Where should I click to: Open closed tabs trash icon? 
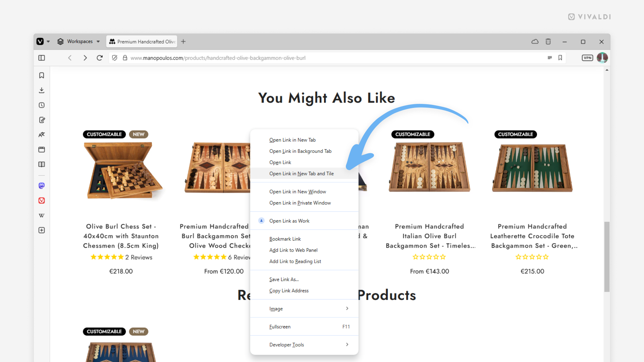(x=548, y=42)
